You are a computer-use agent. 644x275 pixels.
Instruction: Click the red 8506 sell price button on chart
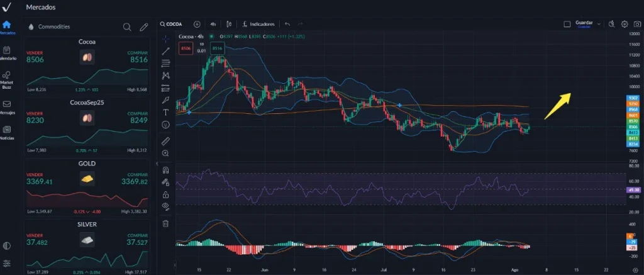[x=186, y=48]
